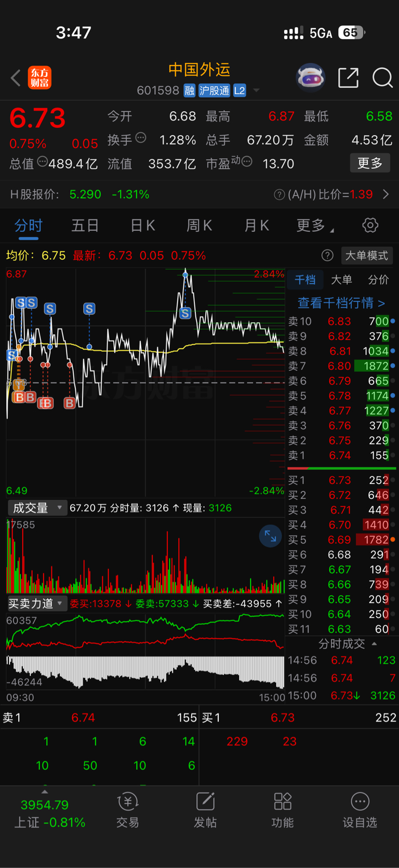Open the 更多 quote details button
399x868 pixels.
coord(370,163)
